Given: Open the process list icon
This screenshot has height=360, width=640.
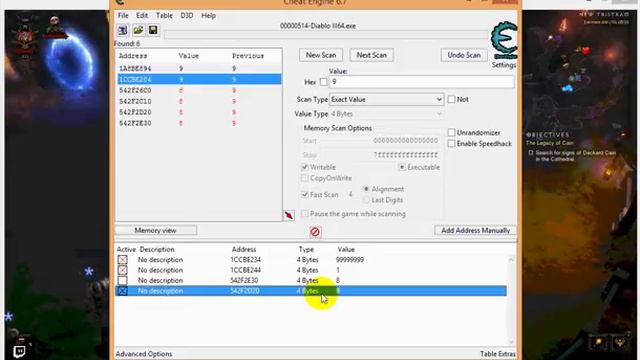Looking at the screenshot, I should (x=122, y=30).
